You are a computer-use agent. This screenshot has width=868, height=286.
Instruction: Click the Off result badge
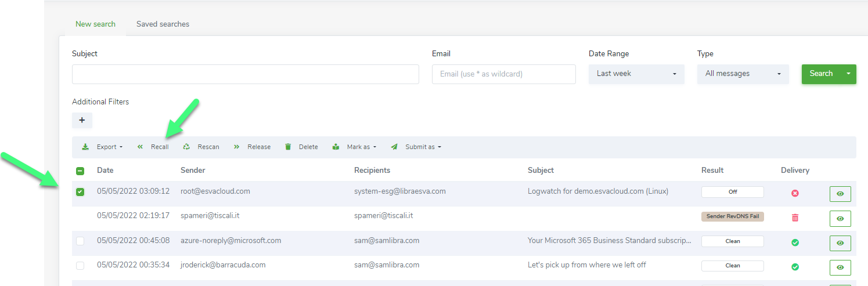[x=733, y=192]
